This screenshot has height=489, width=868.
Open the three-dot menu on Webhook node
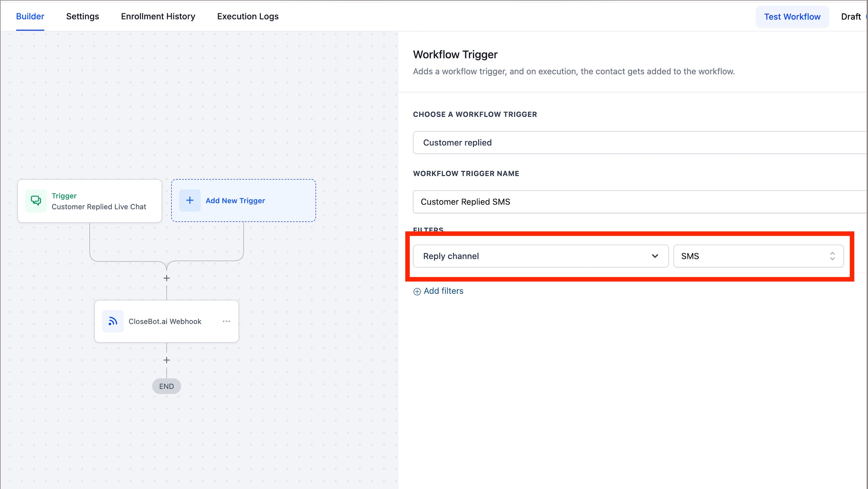227,321
